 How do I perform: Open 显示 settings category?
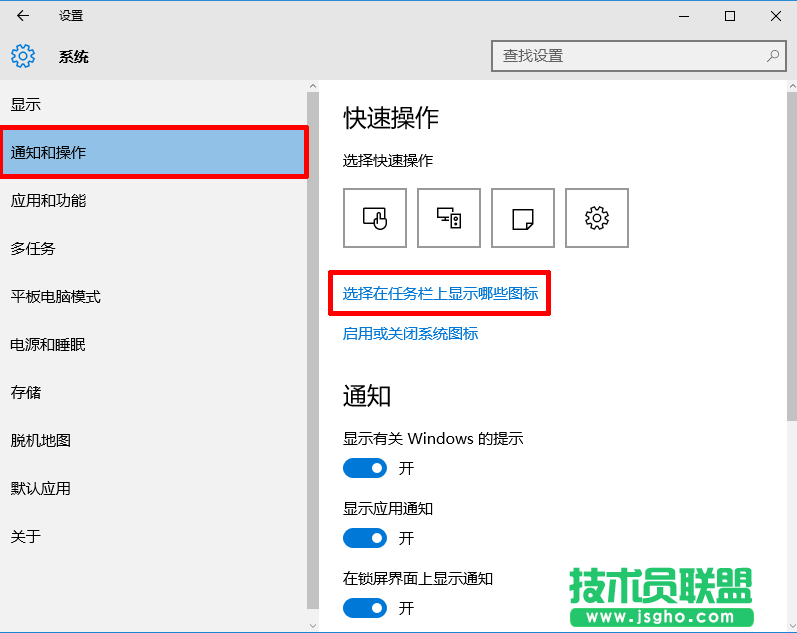(x=154, y=105)
